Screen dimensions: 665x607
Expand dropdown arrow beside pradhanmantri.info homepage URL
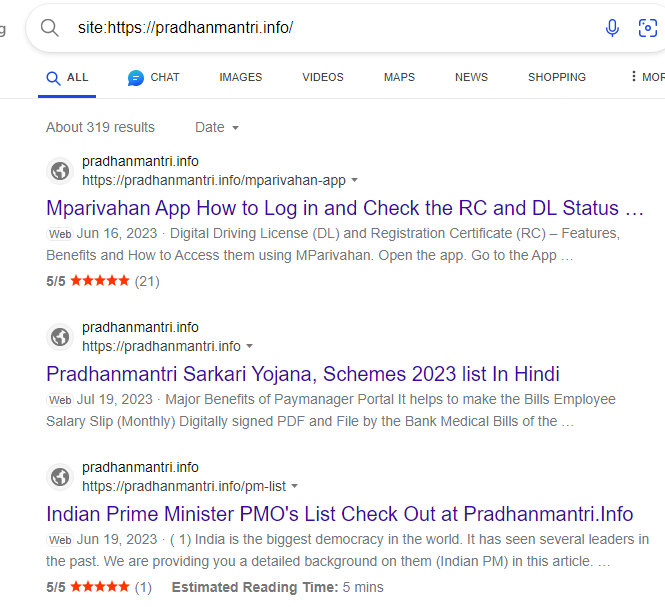pyautogui.click(x=250, y=347)
